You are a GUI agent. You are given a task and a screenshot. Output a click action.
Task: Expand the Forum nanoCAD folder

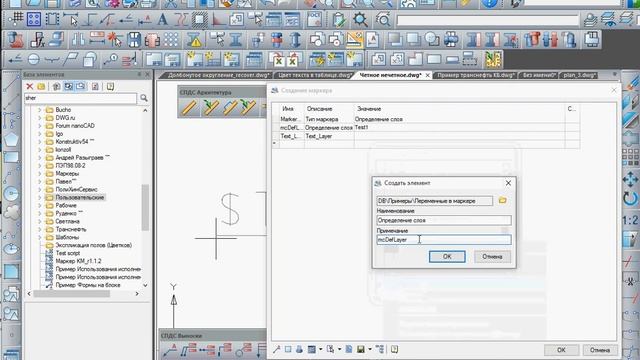click(x=40, y=126)
